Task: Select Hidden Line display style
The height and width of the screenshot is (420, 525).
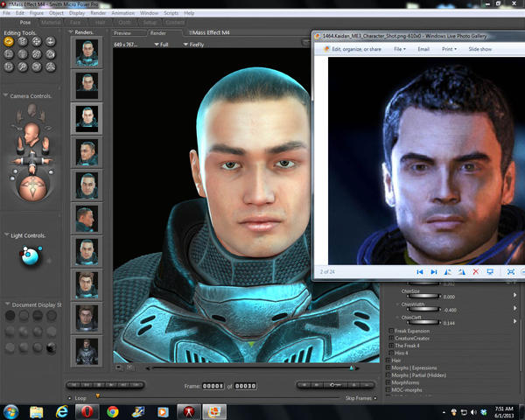Action: pos(52,315)
